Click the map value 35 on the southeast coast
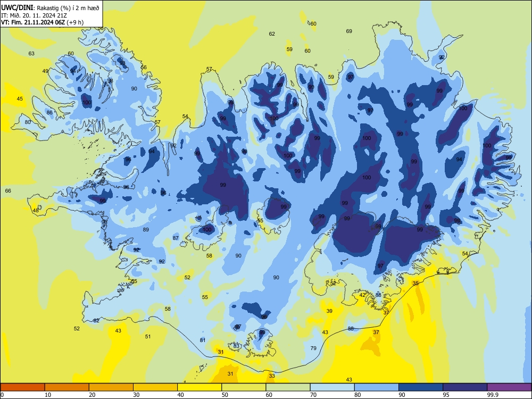 coord(415,284)
